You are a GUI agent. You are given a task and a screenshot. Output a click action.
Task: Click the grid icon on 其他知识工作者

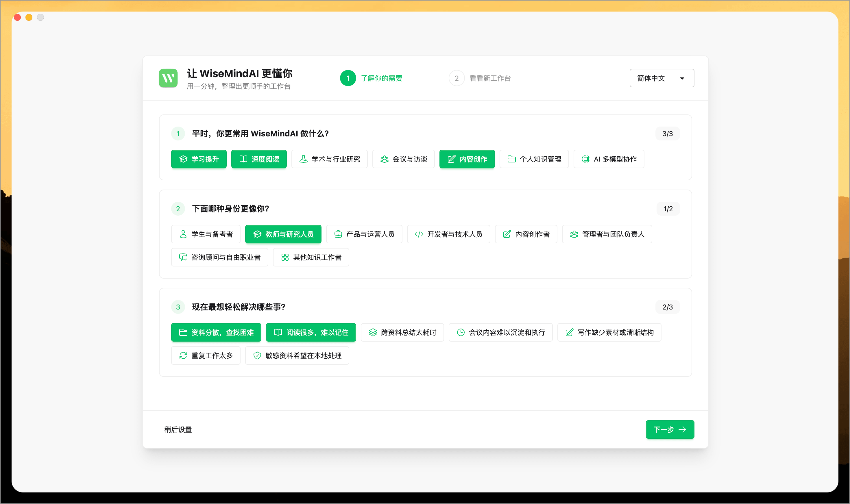(x=285, y=257)
